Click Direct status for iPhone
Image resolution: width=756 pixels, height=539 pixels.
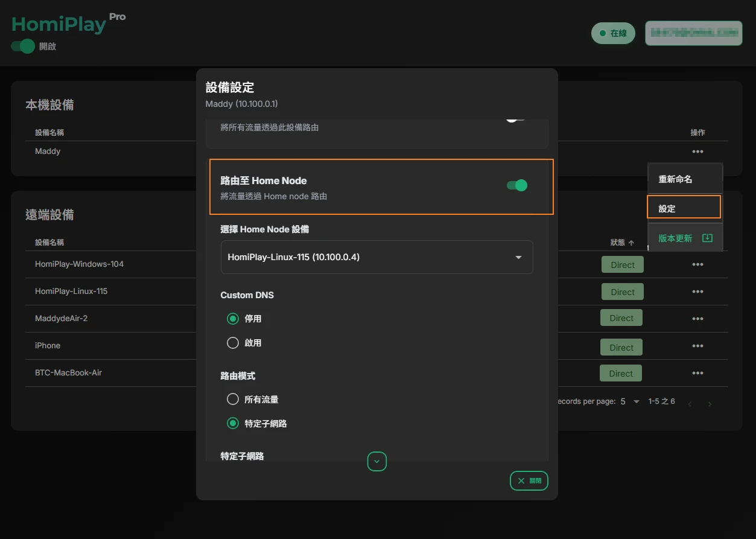pyautogui.click(x=621, y=348)
